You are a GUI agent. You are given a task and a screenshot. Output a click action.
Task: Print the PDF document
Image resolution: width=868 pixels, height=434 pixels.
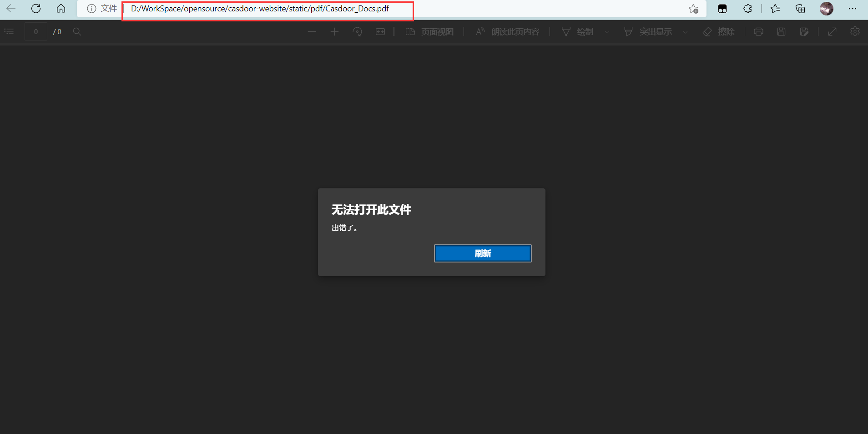(758, 31)
